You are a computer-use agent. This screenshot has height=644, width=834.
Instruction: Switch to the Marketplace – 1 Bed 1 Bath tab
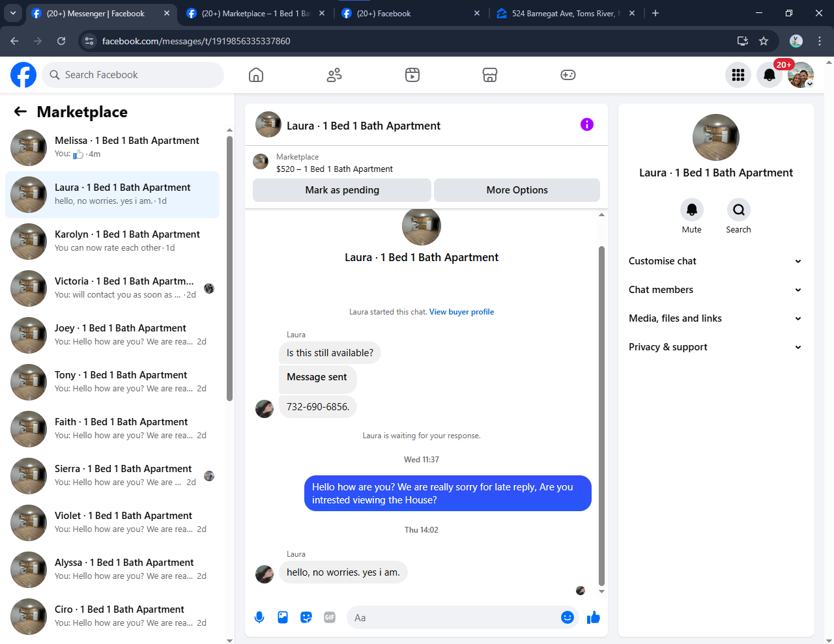click(255, 13)
